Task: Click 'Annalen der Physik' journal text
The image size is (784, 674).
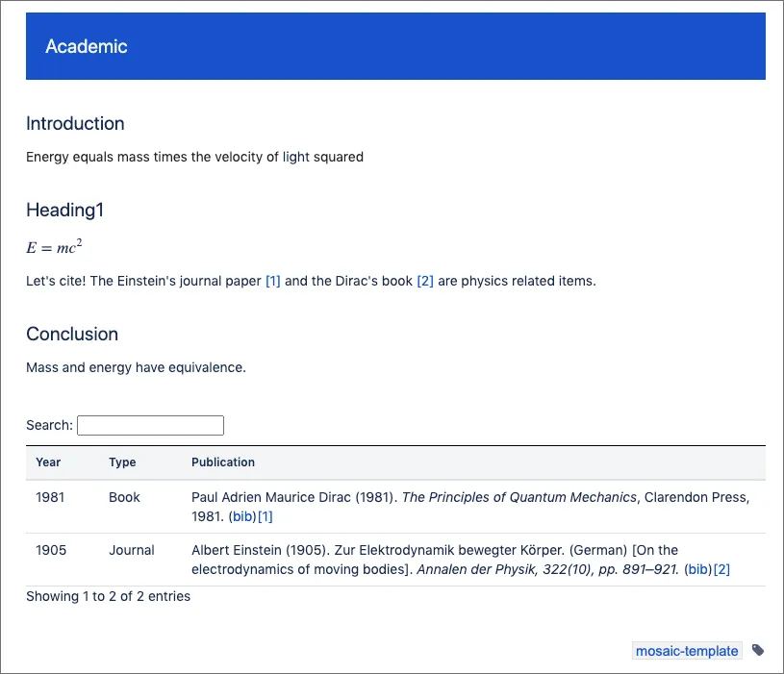Action: 477,569
